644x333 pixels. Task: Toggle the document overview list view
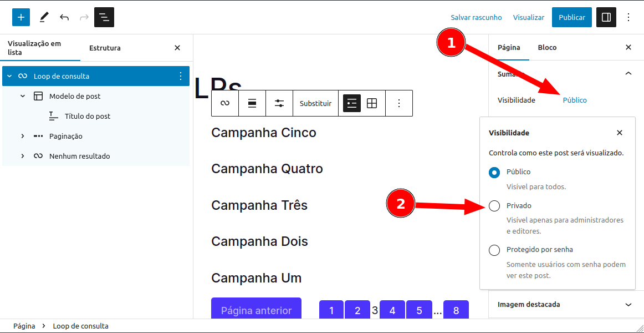(x=104, y=17)
